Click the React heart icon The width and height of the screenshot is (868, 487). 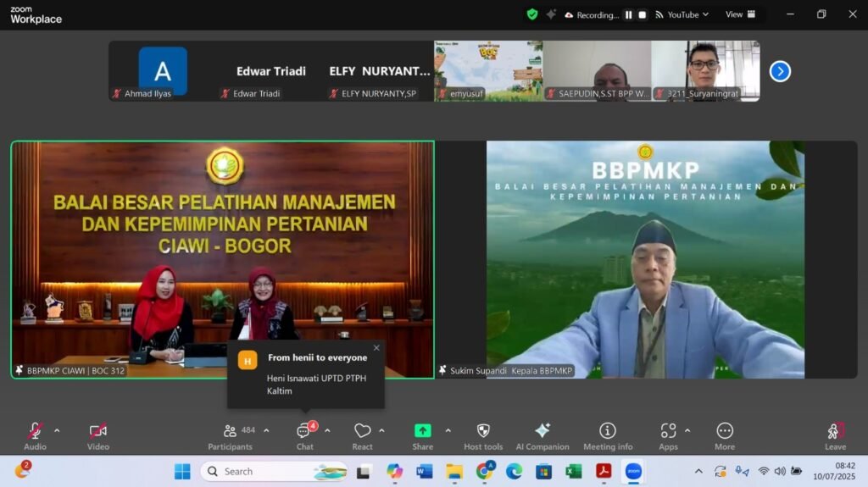(x=362, y=431)
